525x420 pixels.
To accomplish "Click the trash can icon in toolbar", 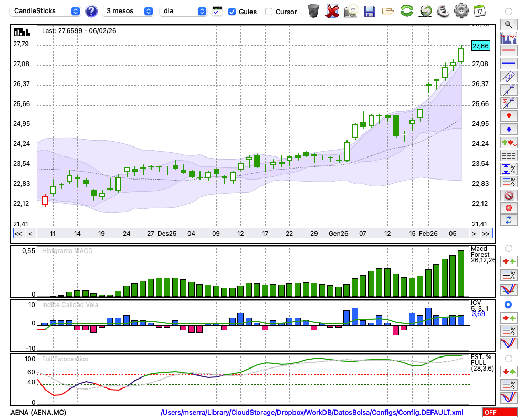I will [313, 10].
